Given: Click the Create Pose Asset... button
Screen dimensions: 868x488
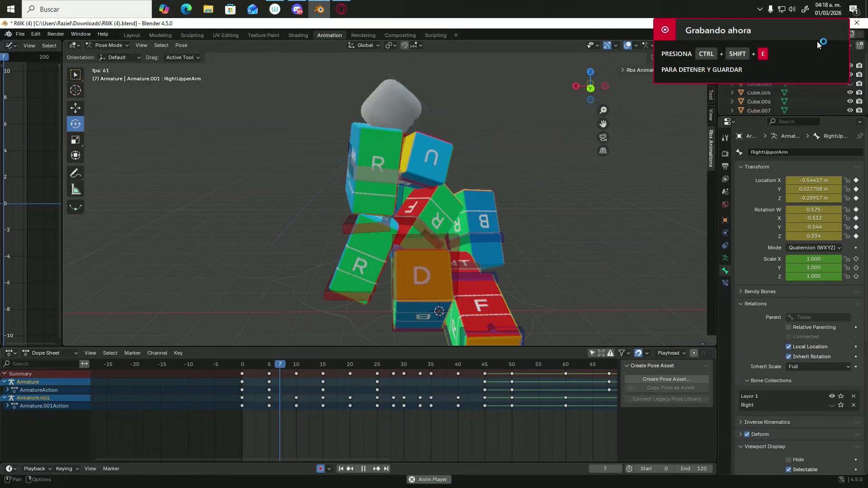Looking at the screenshot, I should [666, 379].
